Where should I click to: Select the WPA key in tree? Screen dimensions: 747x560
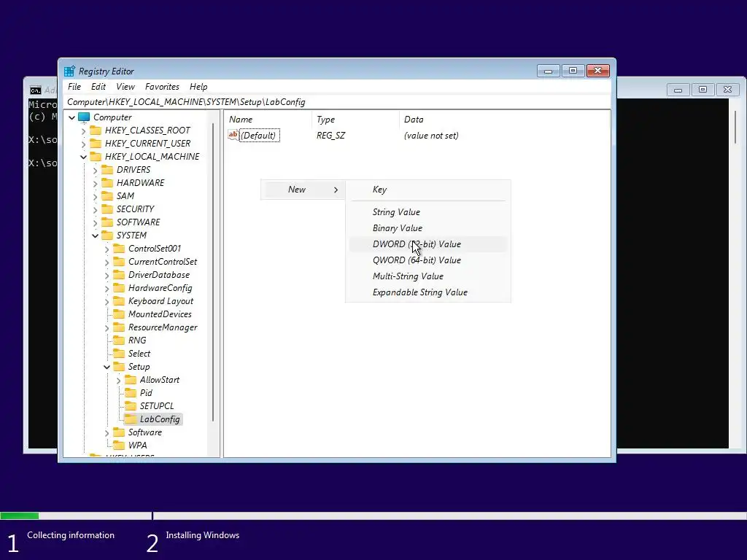[137, 446]
